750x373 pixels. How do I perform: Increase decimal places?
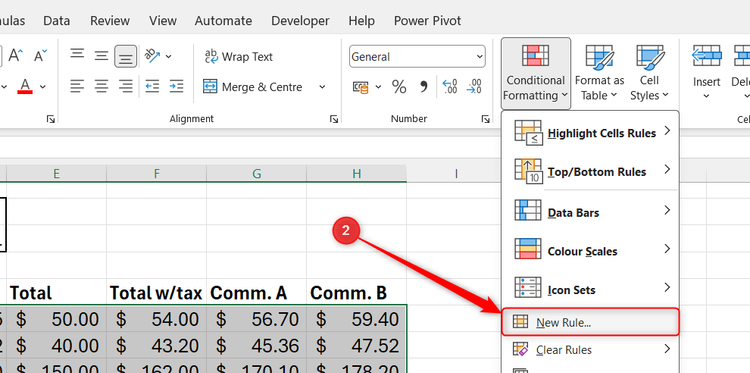click(450, 87)
